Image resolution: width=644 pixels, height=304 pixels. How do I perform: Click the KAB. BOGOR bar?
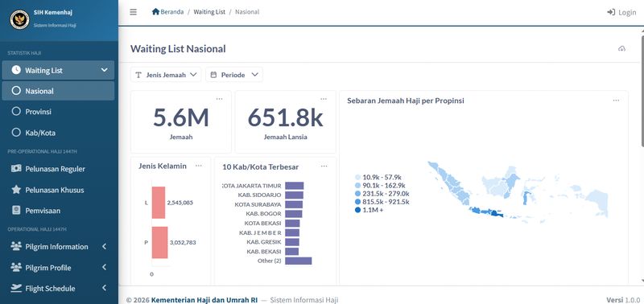(x=294, y=214)
